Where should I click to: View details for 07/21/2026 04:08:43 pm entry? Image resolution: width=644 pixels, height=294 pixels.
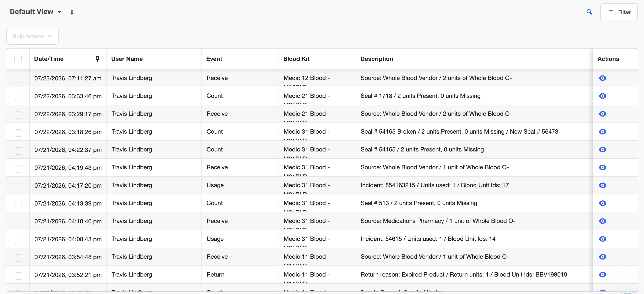click(602, 239)
